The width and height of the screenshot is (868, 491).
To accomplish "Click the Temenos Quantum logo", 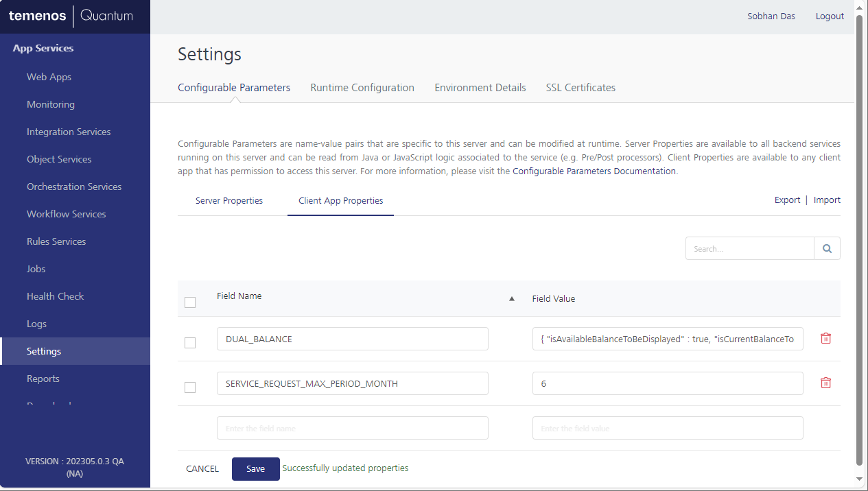I will tap(71, 16).
